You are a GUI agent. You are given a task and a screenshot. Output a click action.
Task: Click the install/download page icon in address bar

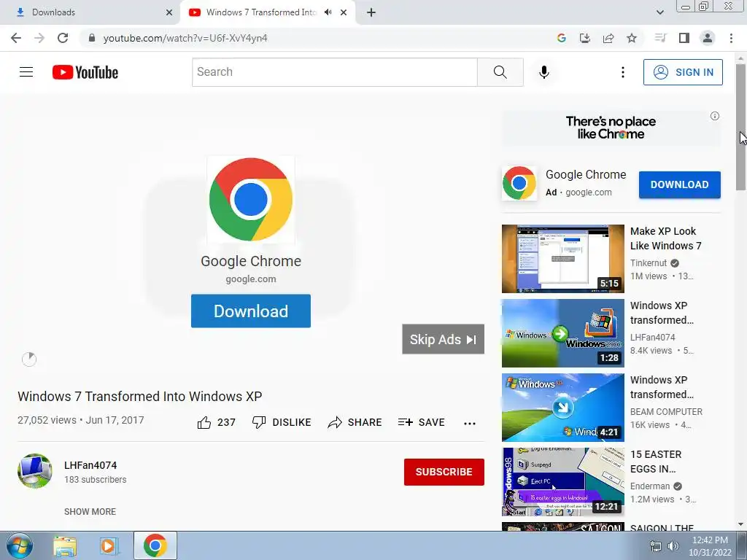pyautogui.click(x=585, y=38)
